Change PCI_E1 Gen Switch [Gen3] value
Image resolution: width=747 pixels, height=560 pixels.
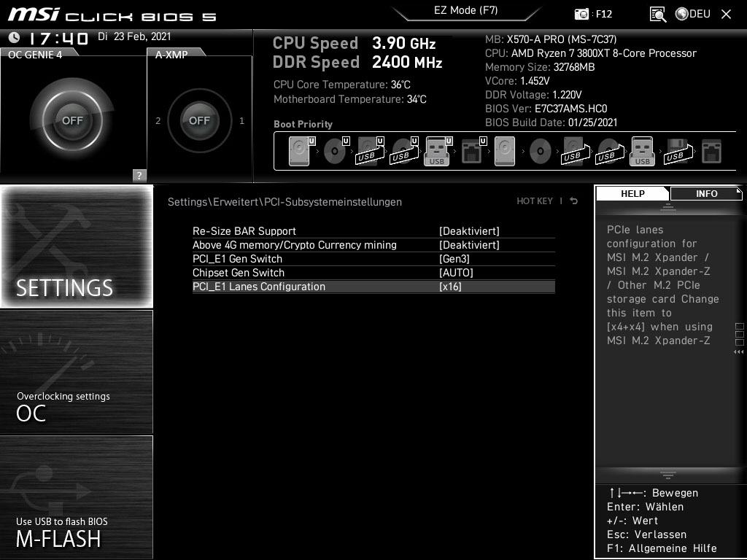454,259
